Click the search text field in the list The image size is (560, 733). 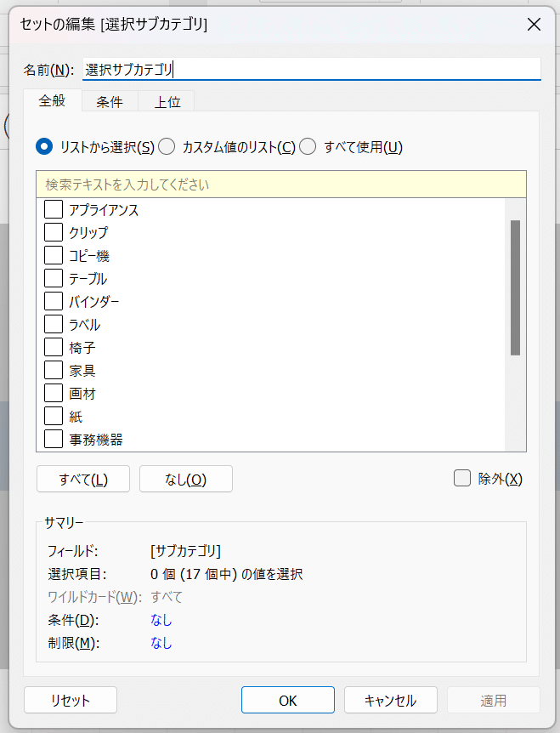[280, 185]
